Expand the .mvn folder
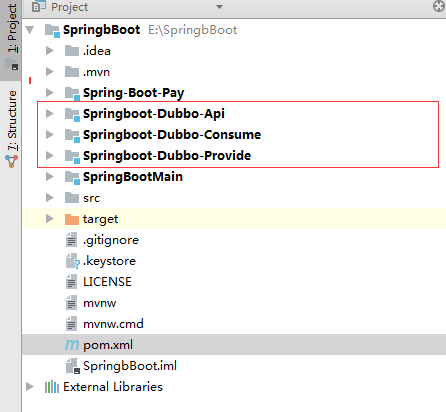This screenshot has width=446, height=412. click(50, 72)
